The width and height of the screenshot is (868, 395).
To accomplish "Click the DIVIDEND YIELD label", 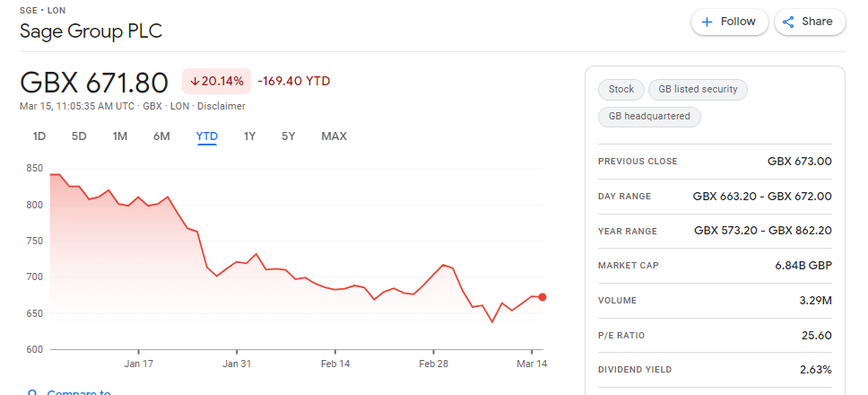I will point(634,370).
